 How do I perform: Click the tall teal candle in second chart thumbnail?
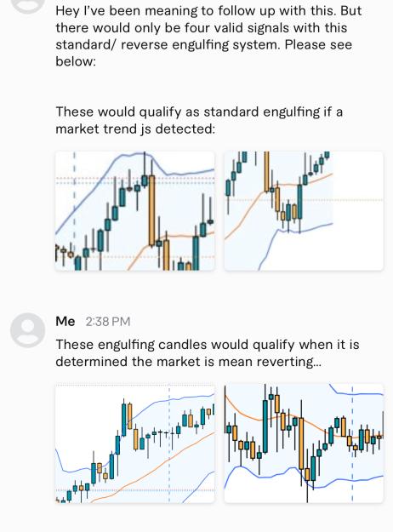[299, 202]
